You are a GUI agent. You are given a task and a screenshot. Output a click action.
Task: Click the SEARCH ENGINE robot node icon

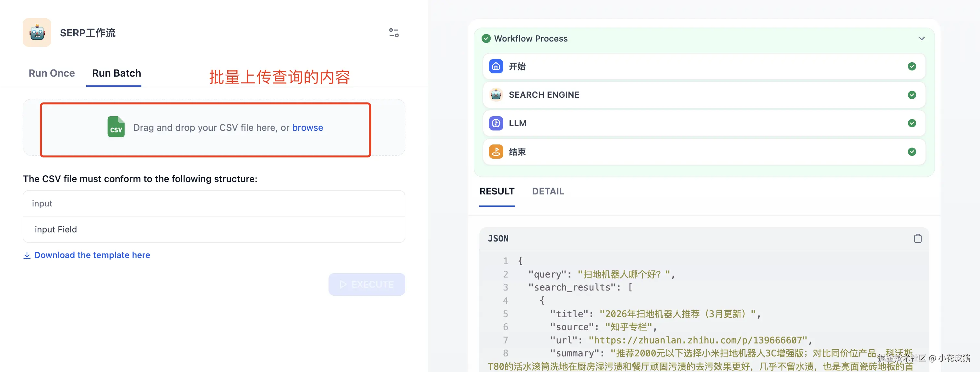pyautogui.click(x=496, y=95)
